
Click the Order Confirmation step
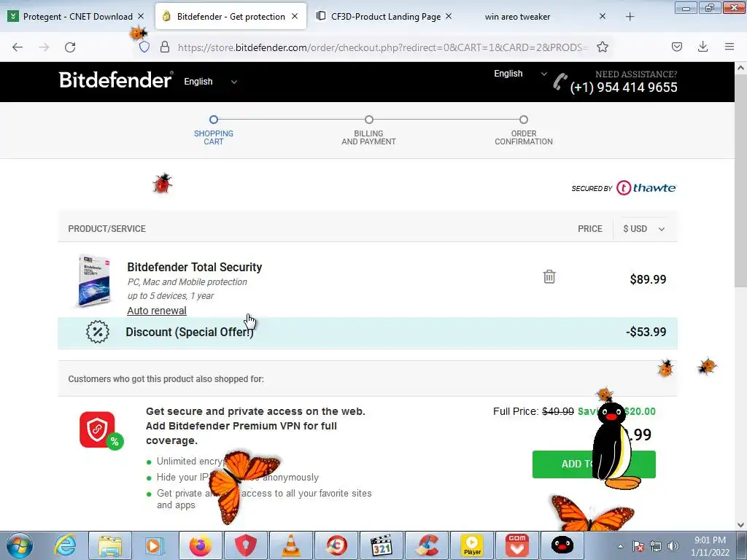pyautogui.click(x=524, y=131)
